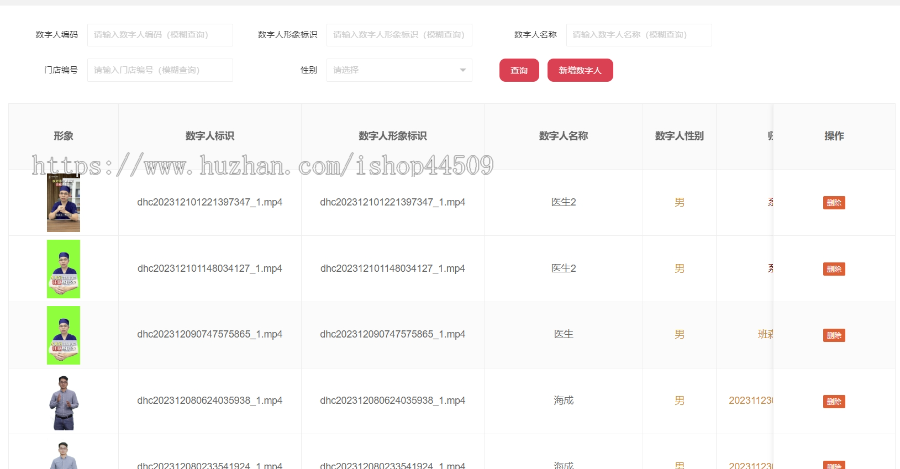Click the red 查询 button
Image resolution: width=900 pixels, height=469 pixels.
[x=519, y=70]
